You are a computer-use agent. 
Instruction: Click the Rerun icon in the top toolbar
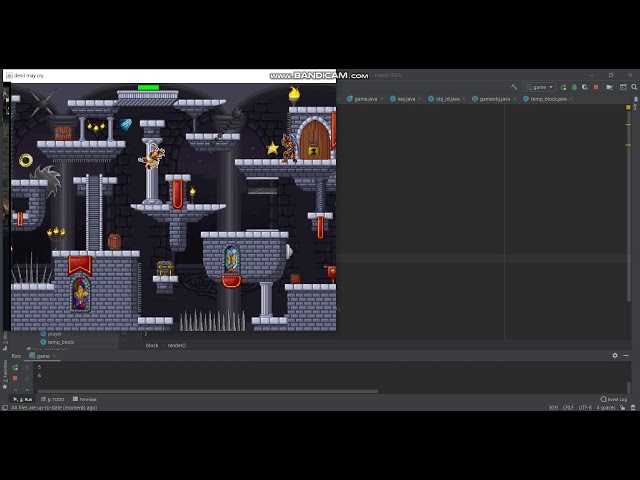pos(564,87)
